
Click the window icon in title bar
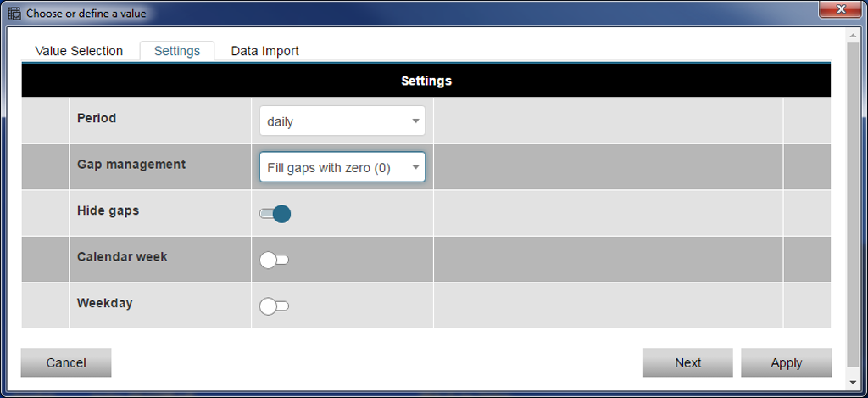(14, 14)
